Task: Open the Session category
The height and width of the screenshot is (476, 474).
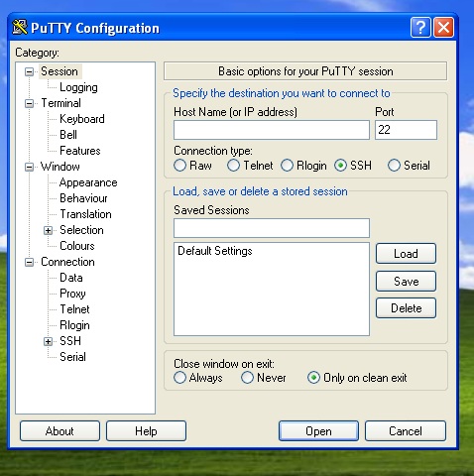Action: 59,71
